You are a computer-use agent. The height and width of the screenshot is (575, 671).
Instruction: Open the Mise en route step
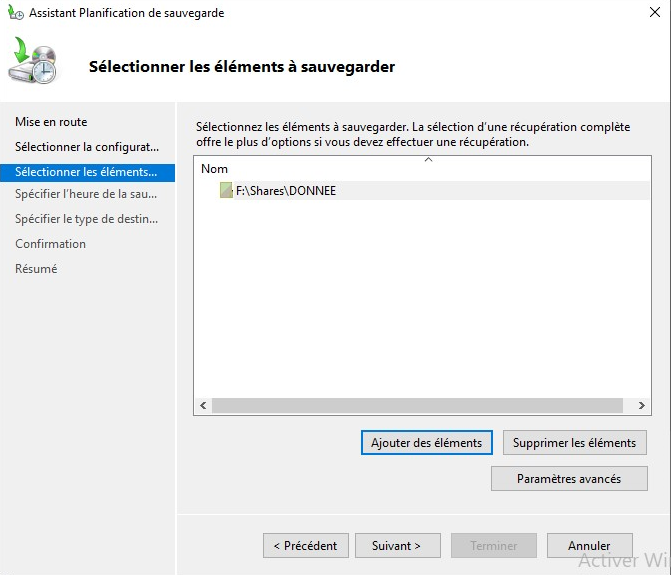coord(51,122)
